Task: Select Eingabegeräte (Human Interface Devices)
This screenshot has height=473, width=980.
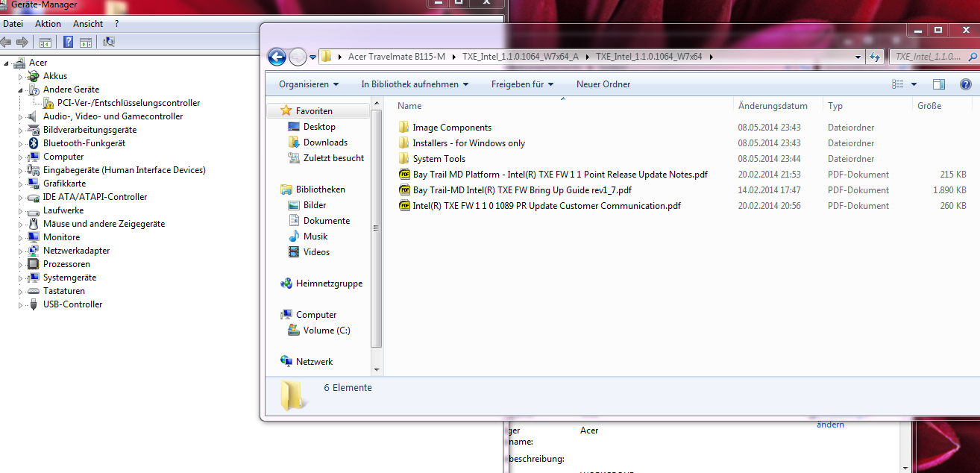Action: 124,170
